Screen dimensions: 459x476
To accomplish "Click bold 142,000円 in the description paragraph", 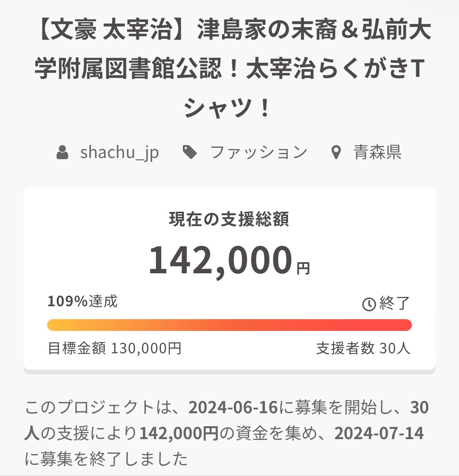I will click(178, 433).
